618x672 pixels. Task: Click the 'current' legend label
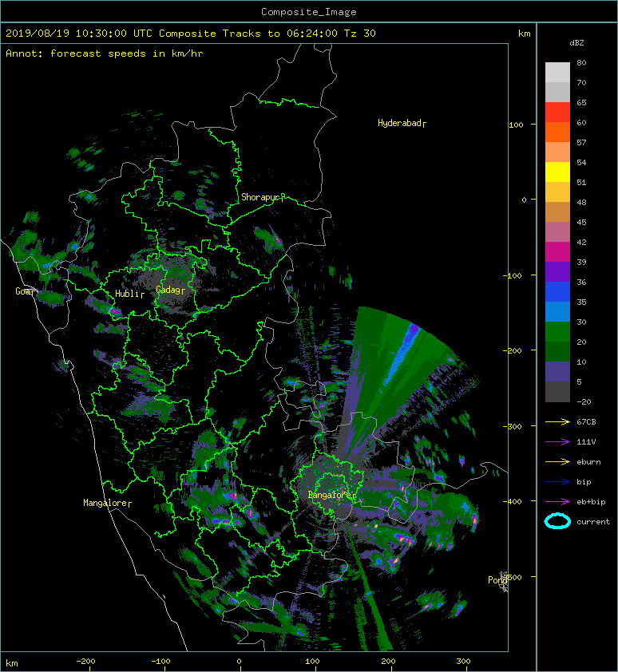[x=593, y=522]
